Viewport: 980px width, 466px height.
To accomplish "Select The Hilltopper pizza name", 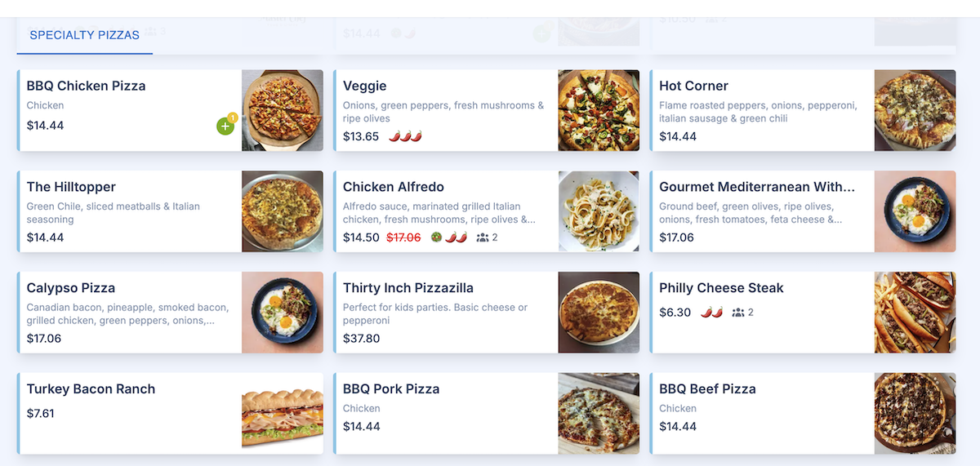I will [71, 187].
